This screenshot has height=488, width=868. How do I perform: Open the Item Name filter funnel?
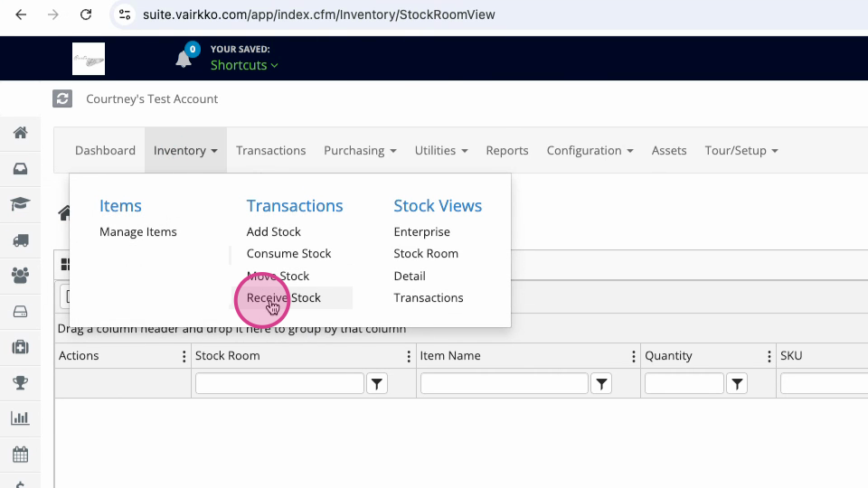pos(602,383)
